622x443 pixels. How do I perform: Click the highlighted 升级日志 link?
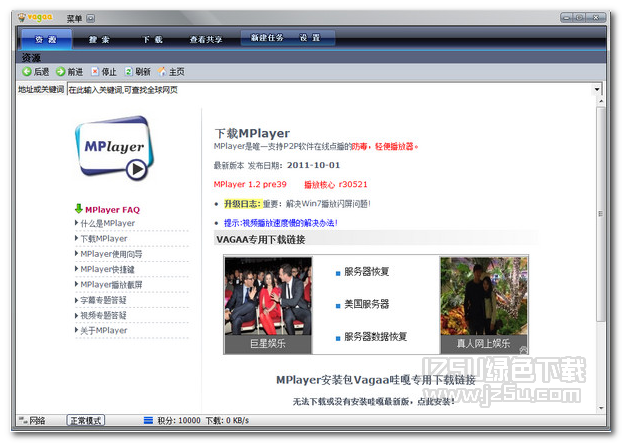(x=242, y=204)
